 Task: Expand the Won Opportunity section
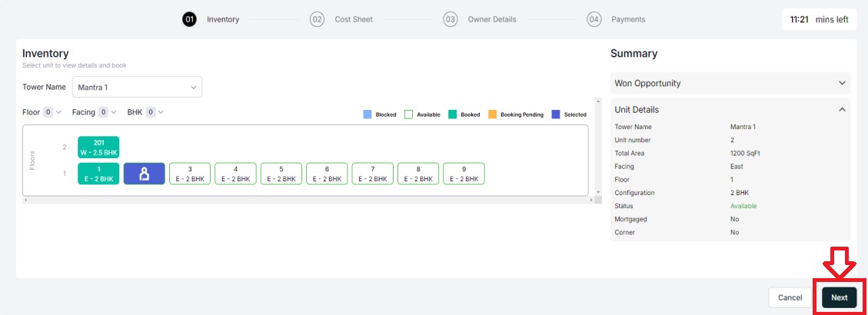click(x=730, y=83)
